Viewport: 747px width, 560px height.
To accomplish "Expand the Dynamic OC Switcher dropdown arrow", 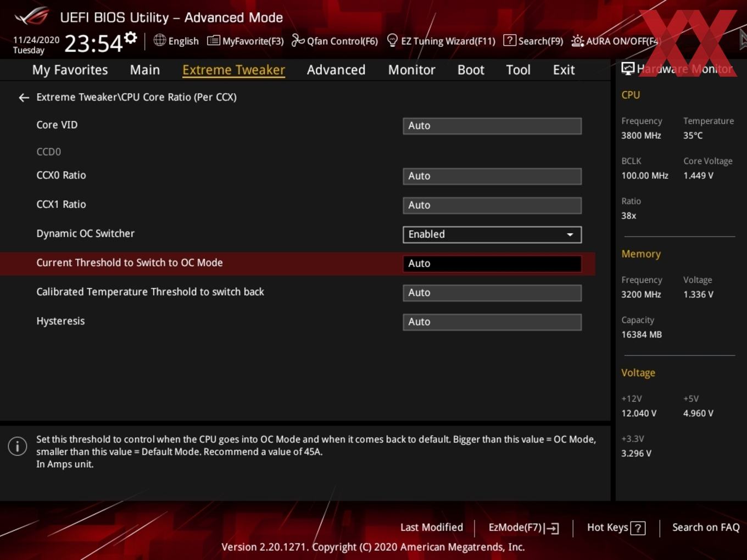I will click(x=570, y=234).
